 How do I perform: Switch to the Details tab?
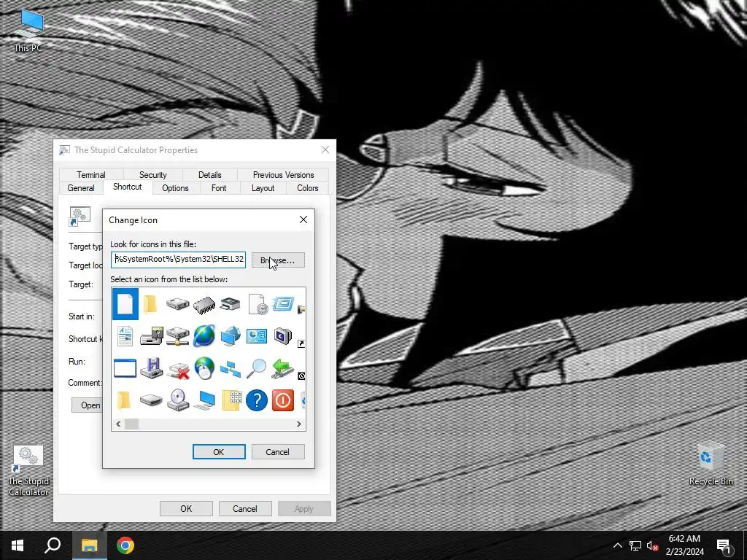[x=209, y=175]
